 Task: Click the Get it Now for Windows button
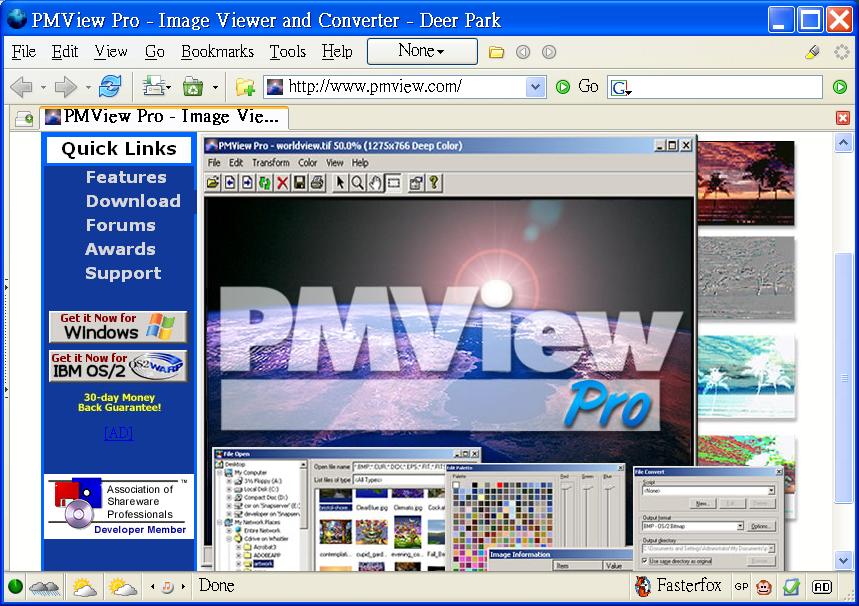click(x=118, y=327)
